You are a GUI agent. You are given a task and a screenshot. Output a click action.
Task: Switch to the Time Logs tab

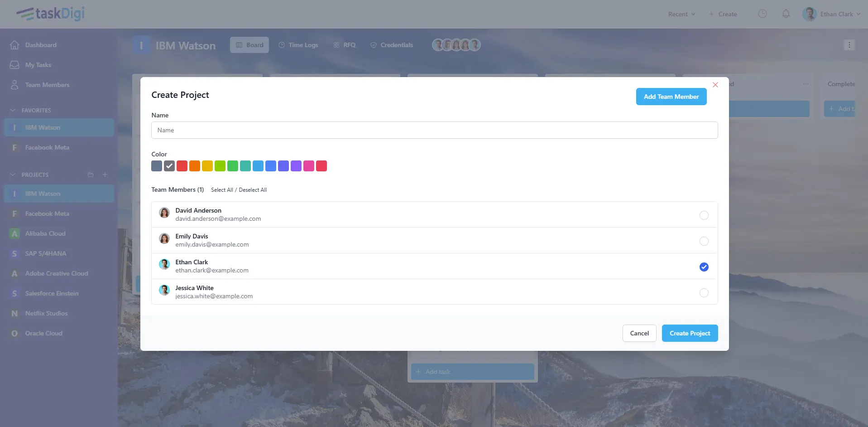click(298, 45)
